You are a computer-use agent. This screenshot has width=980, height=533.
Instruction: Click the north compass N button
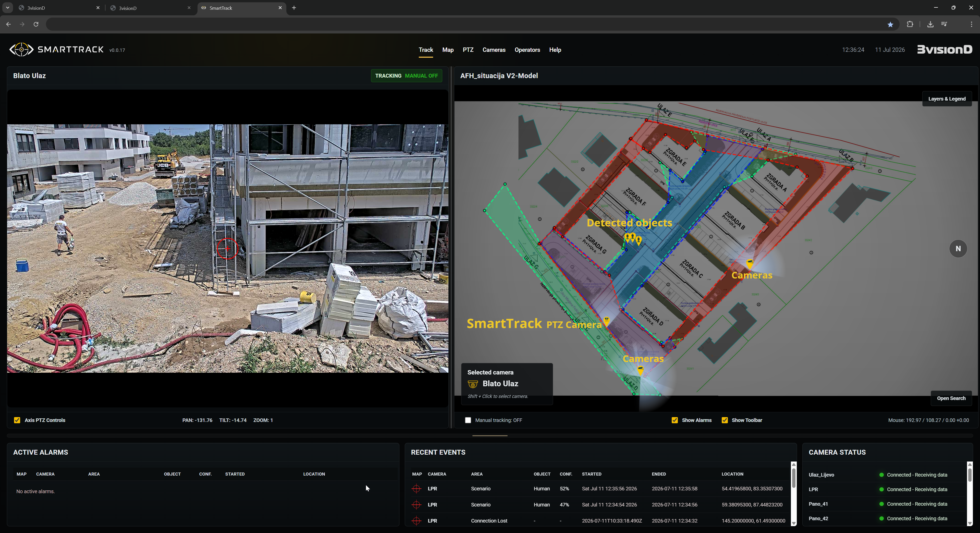958,248
